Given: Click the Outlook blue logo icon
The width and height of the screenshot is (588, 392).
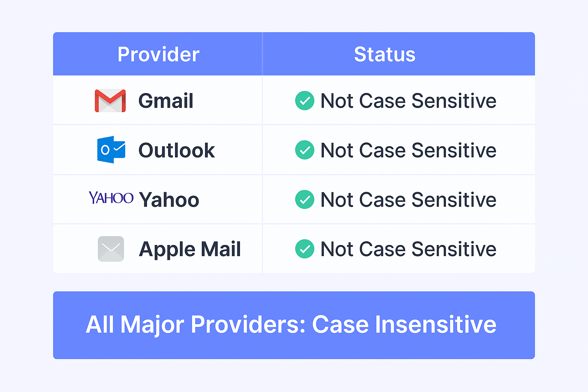Looking at the screenshot, I should 111,150.
